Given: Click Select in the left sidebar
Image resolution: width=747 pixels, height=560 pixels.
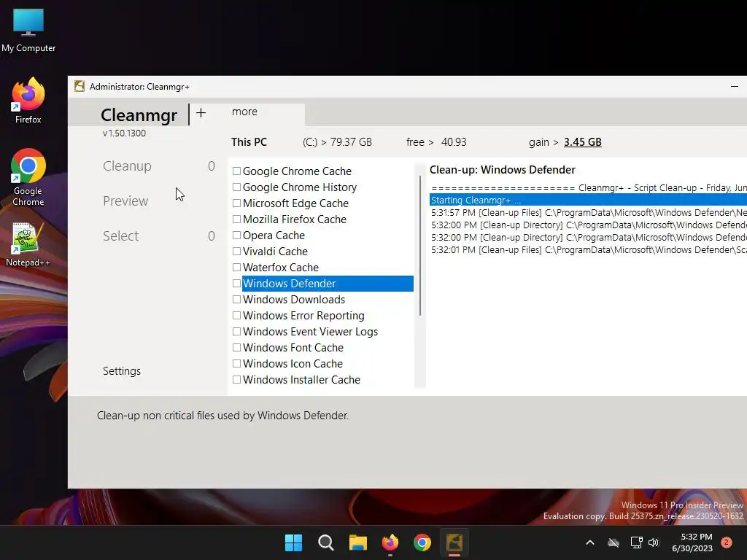Looking at the screenshot, I should (121, 236).
